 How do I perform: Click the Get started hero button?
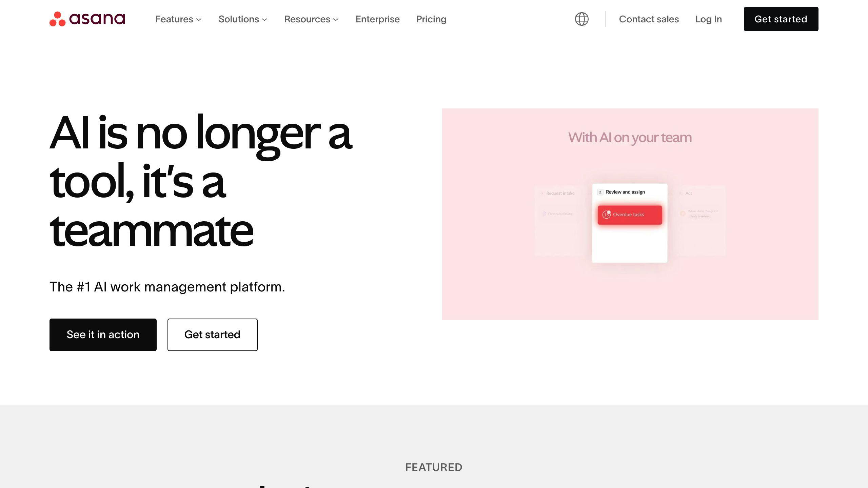click(212, 334)
